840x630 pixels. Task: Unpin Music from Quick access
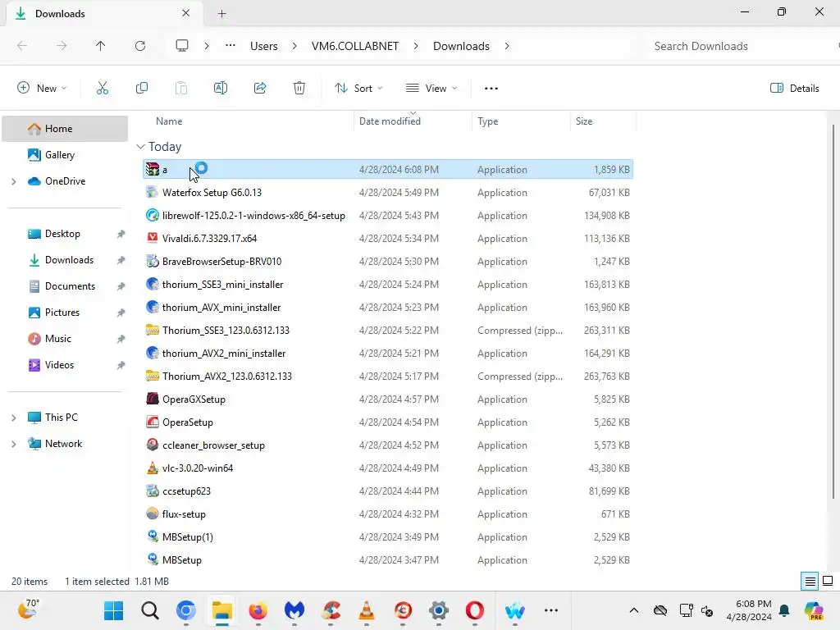(121, 339)
